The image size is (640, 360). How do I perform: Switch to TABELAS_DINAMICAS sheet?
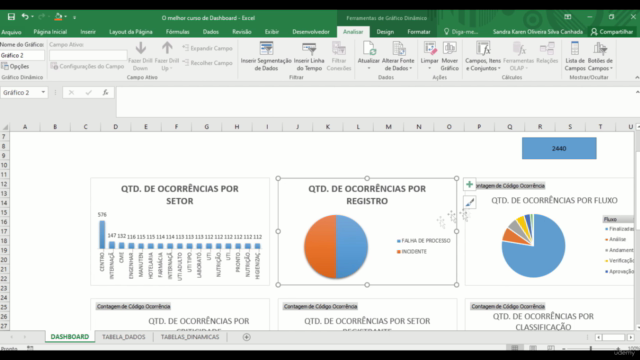(190, 337)
